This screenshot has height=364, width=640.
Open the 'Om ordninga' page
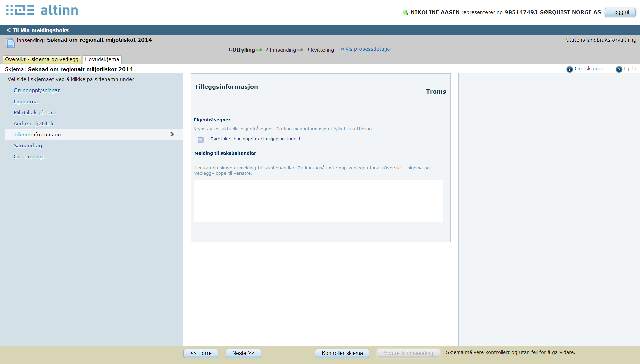coord(29,156)
